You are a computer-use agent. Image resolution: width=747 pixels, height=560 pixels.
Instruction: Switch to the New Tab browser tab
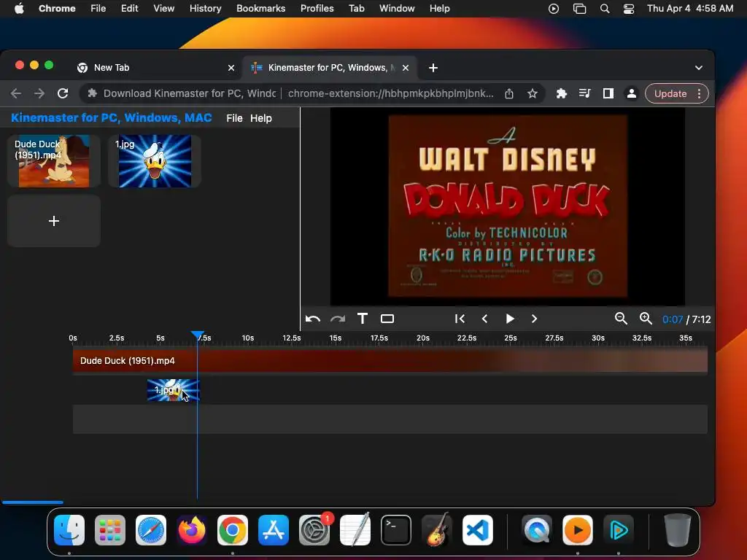coord(155,68)
